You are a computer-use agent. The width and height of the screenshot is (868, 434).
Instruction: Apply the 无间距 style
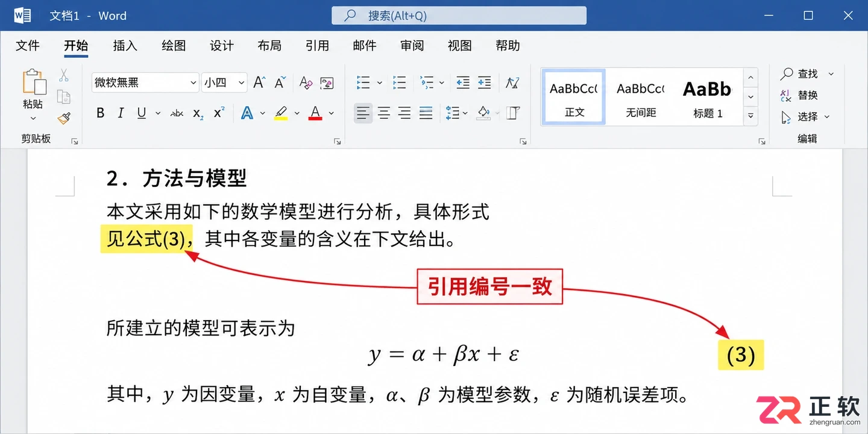tap(641, 98)
